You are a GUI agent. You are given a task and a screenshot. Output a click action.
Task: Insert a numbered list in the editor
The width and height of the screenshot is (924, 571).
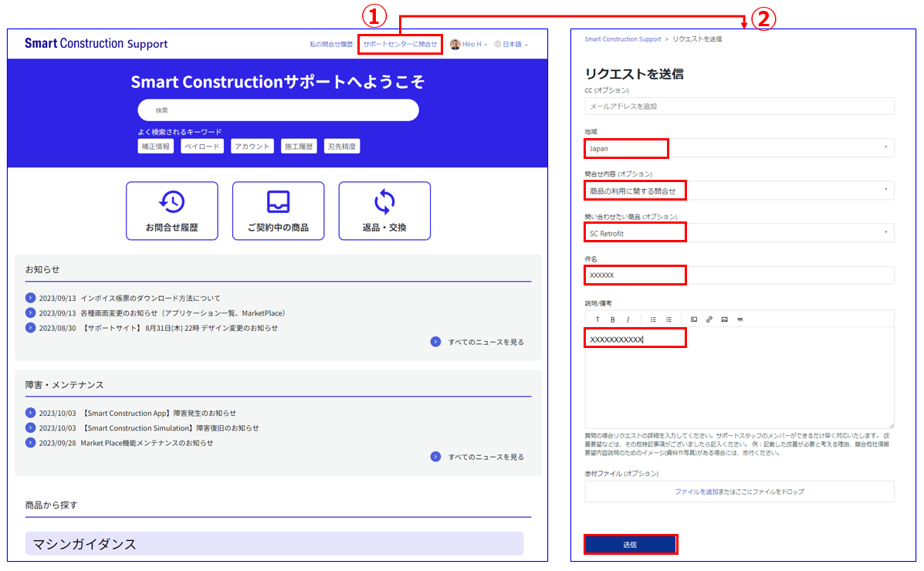668,319
